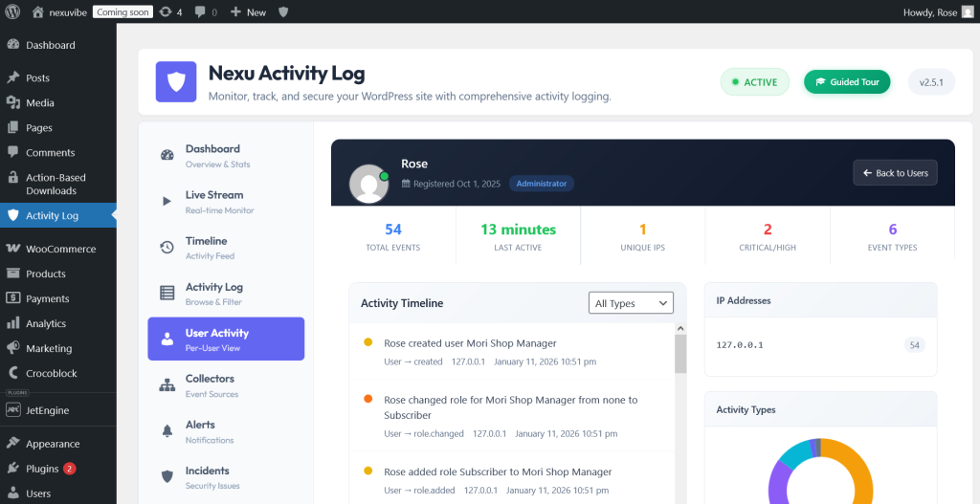Open the plugin Dashboard Overview & Stats tab
Screen dimensions: 980x504
[226, 156]
